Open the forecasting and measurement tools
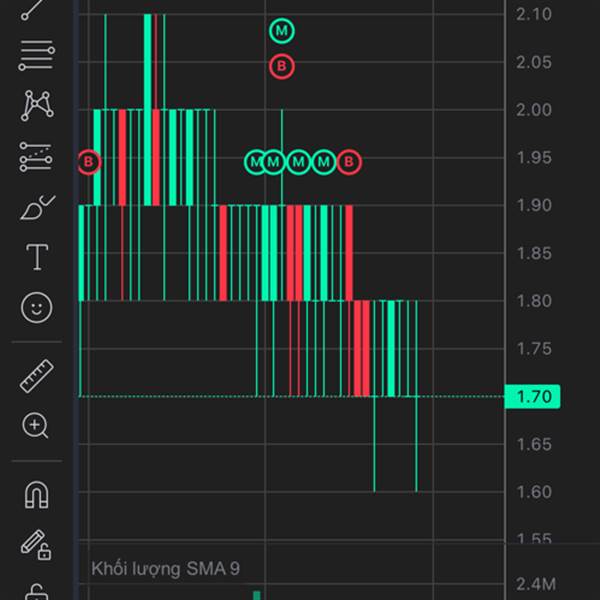The image size is (600, 600). coord(36,157)
